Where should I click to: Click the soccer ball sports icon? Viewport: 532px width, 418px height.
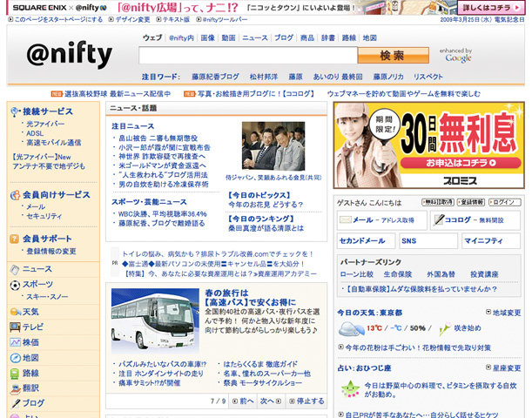click(x=15, y=285)
